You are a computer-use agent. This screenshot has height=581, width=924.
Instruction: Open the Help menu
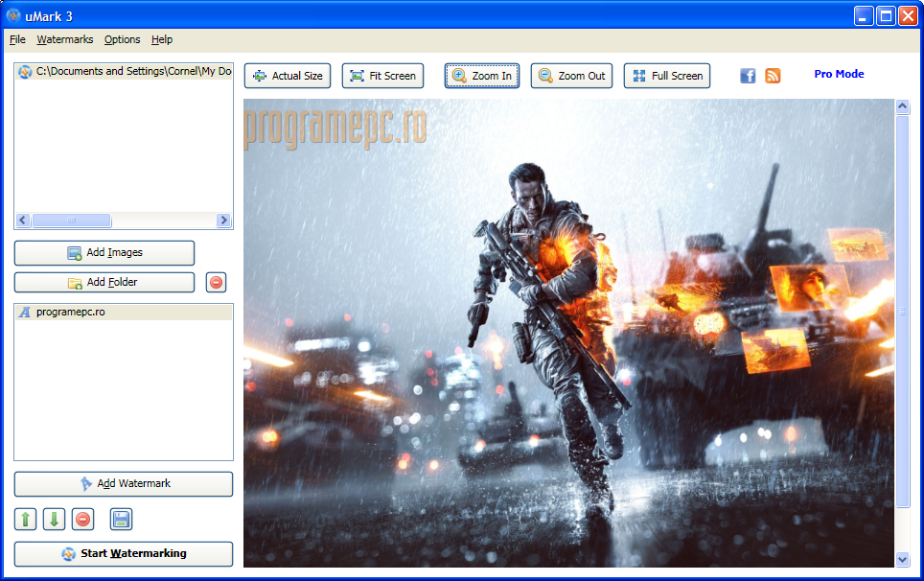161,39
